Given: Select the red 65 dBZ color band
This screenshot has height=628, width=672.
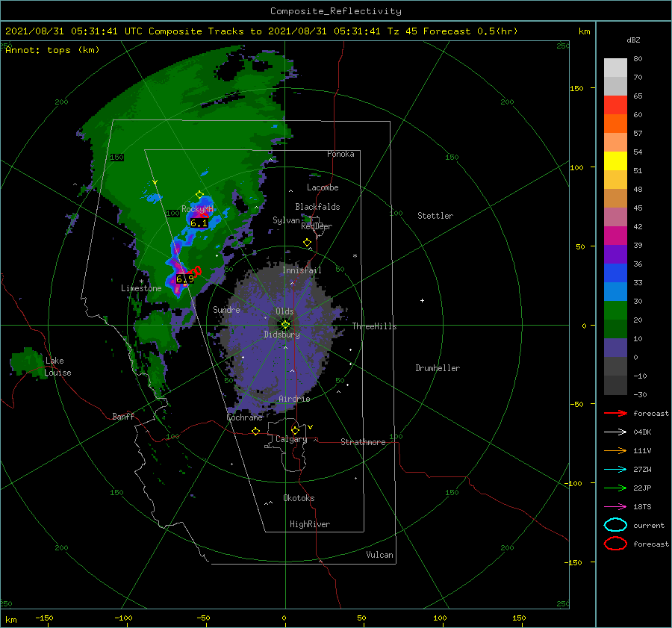Looking at the screenshot, I should (x=615, y=105).
